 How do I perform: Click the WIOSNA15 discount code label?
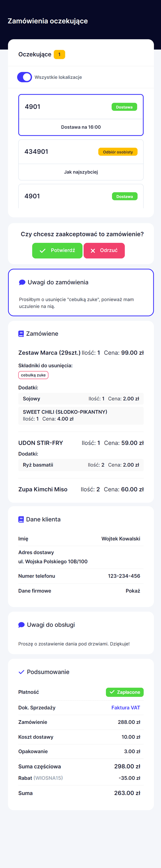click(x=48, y=778)
